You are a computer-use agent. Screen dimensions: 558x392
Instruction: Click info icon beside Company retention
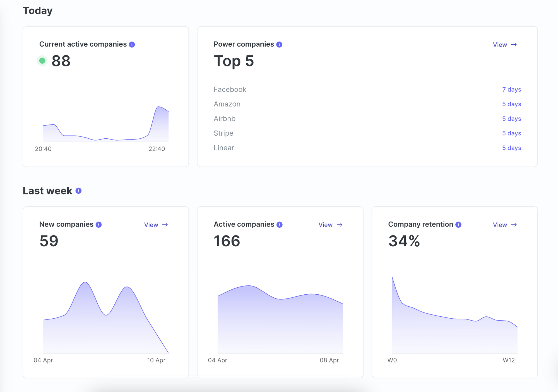tap(458, 225)
